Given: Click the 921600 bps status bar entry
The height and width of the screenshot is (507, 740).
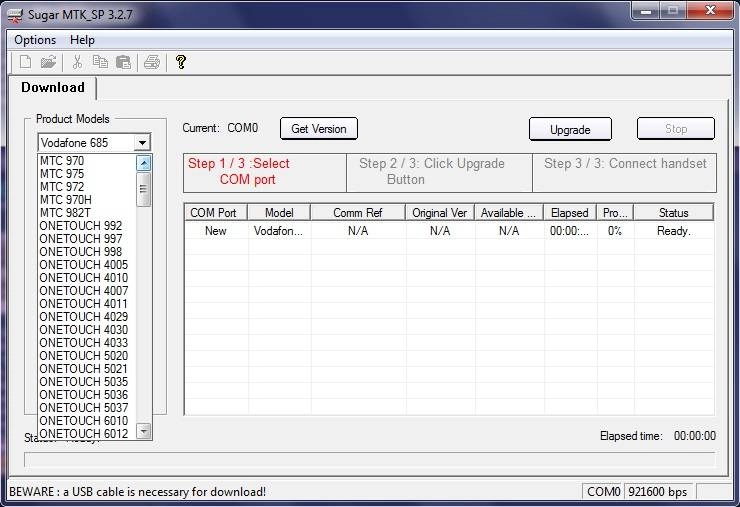Looking at the screenshot, I should click(x=658, y=492).
